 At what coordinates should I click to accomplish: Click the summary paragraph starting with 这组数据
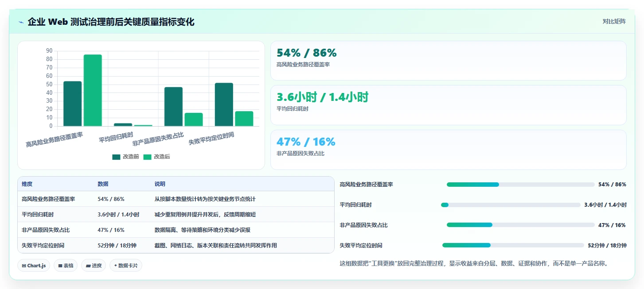[x=473, y=263]
